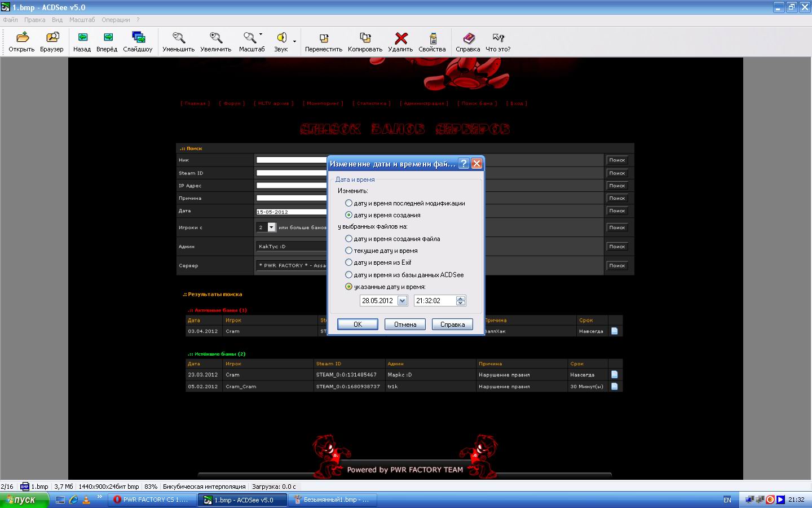
Task: Choose 'дату и время из Exif' option
Action: pyautogui.click(x=348, y=262)
